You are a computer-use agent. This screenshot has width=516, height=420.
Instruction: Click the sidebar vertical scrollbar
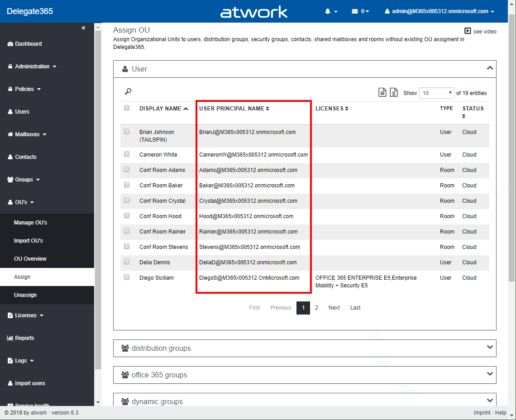pyautogui.click(x=98, y=199)
